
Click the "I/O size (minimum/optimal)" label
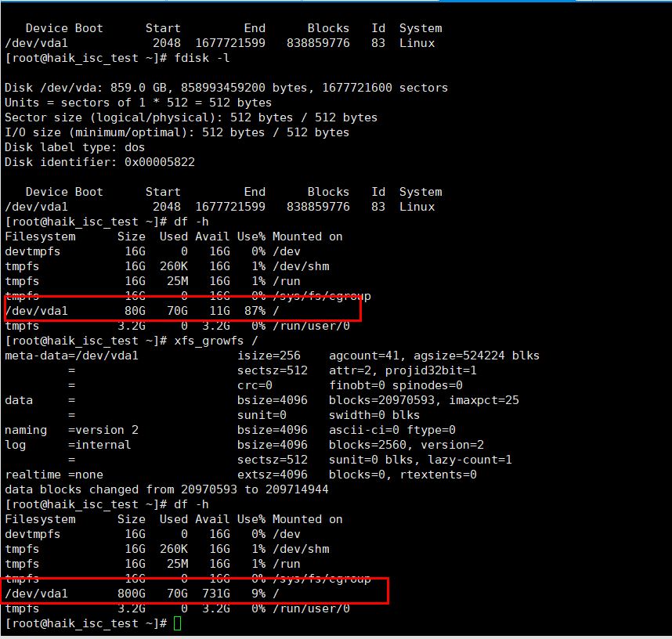(99, 132)
